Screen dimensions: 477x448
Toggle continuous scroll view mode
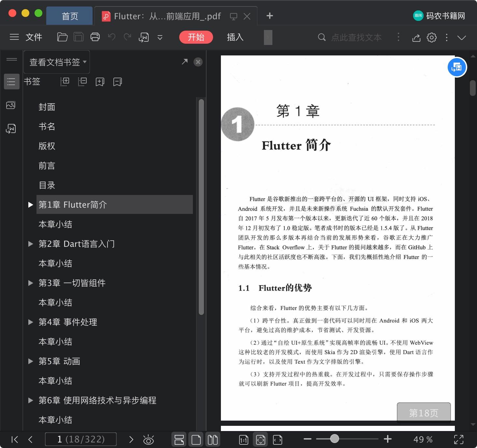(x=179, y=440)
